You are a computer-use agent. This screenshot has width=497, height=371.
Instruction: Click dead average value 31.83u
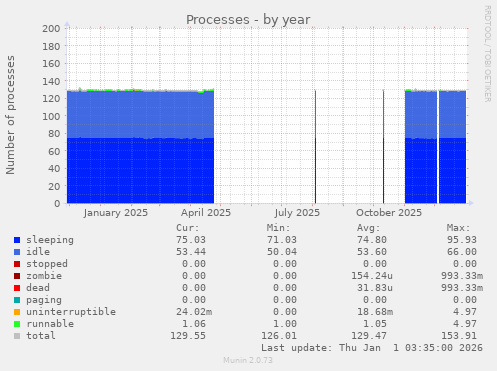(375, 288)
